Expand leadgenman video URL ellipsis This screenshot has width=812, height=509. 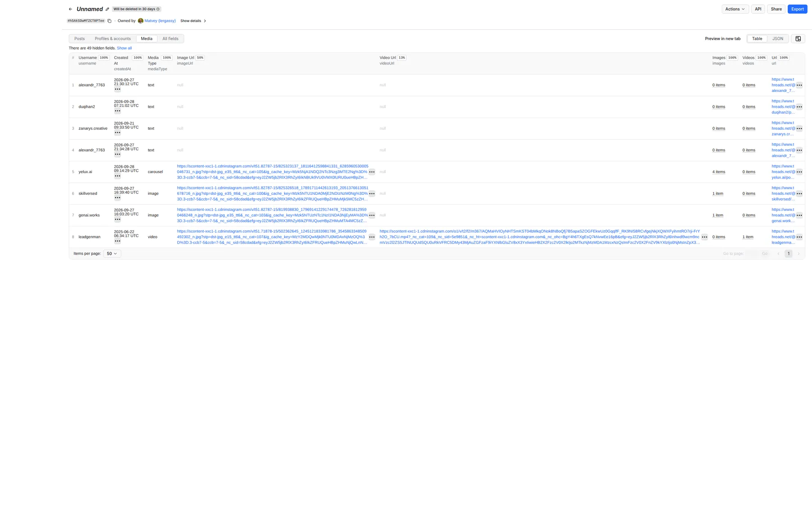[x=704, y=237]
